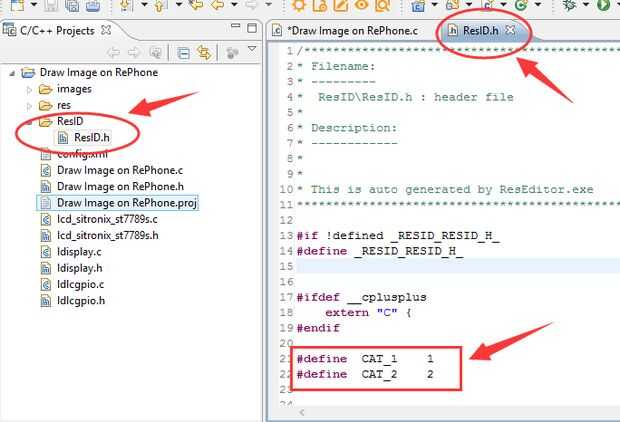Select the C/C++ Projects view tab
620x422 pixels.
pos(57,30)
